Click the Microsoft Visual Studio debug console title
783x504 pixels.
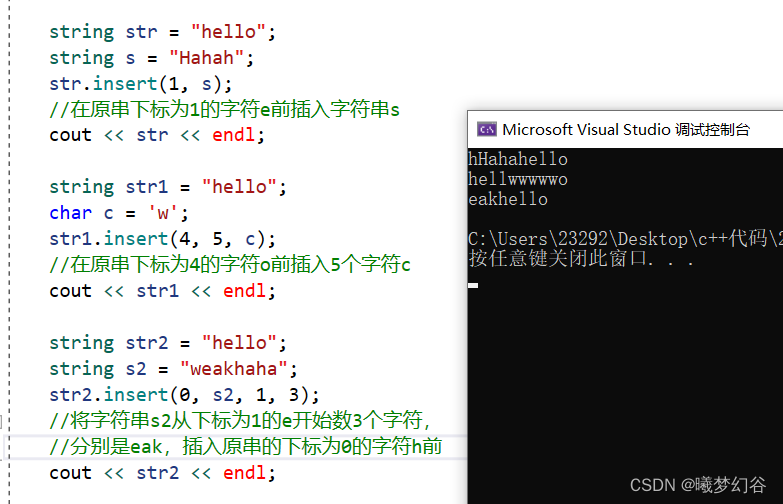pos(626,130)
